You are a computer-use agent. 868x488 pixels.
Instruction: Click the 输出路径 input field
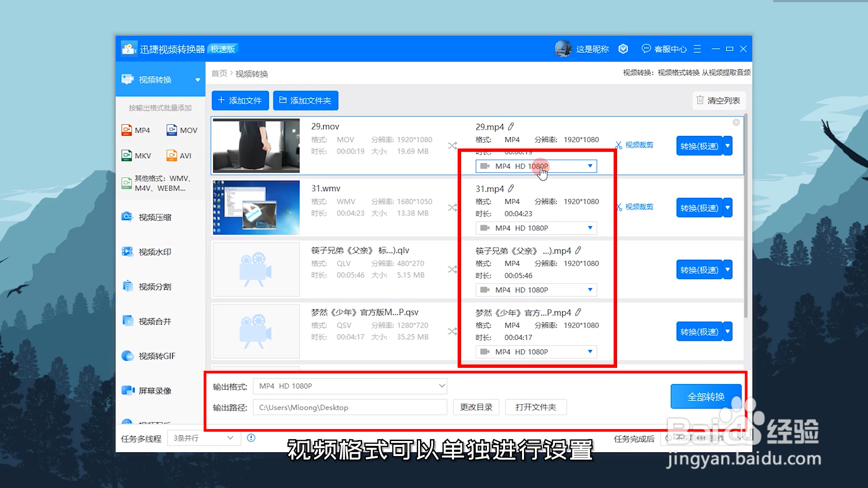pos(350,407)
